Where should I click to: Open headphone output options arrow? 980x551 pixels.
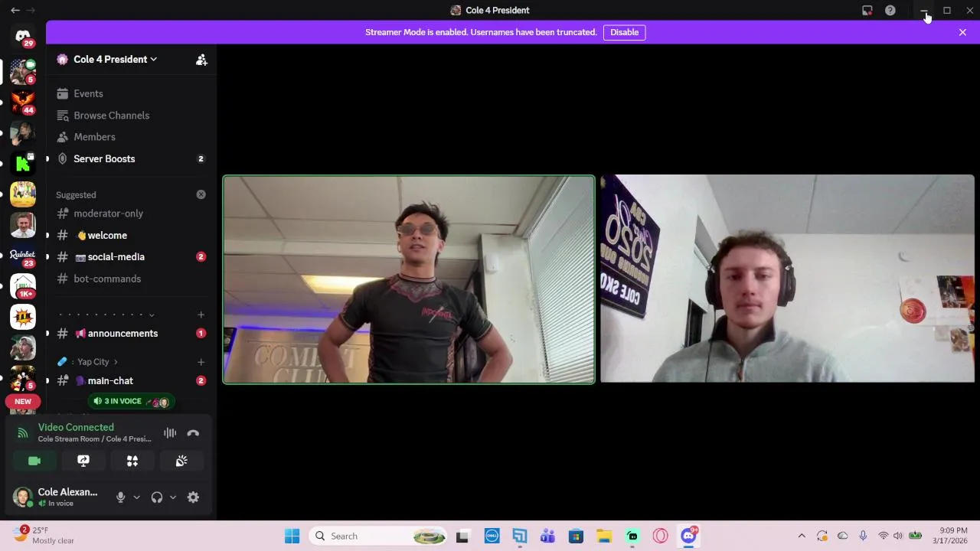(x=173, y=497)
